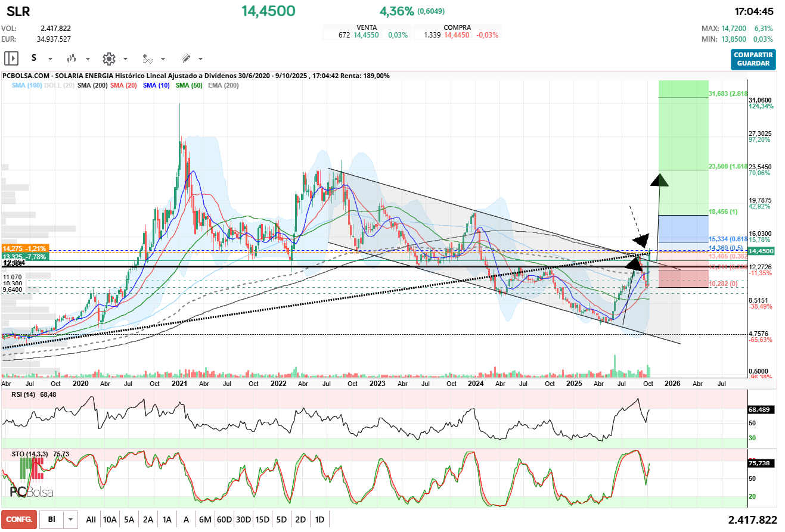Click the COMPARTIR GUARDAR button
Screen dimensions: 785x532
[x=753, y=59]
